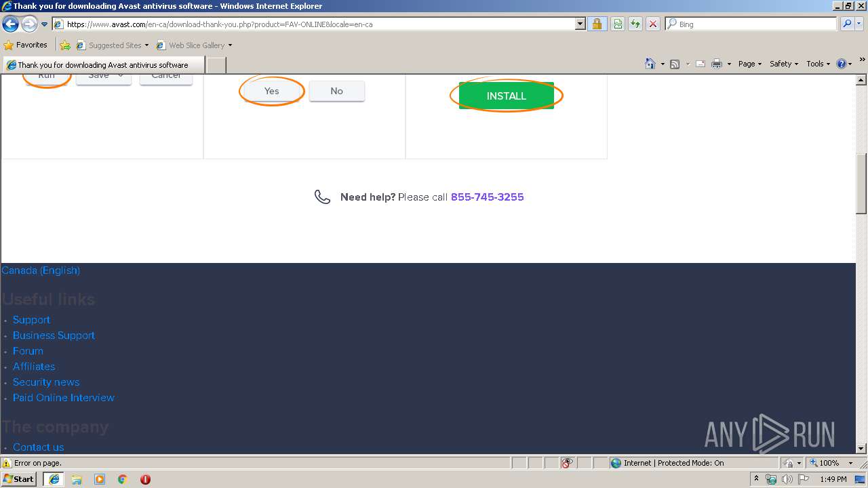The height and width of the screenshot is (488, 868).
Task: Open the Favorites star button
Action: (25, 45)
